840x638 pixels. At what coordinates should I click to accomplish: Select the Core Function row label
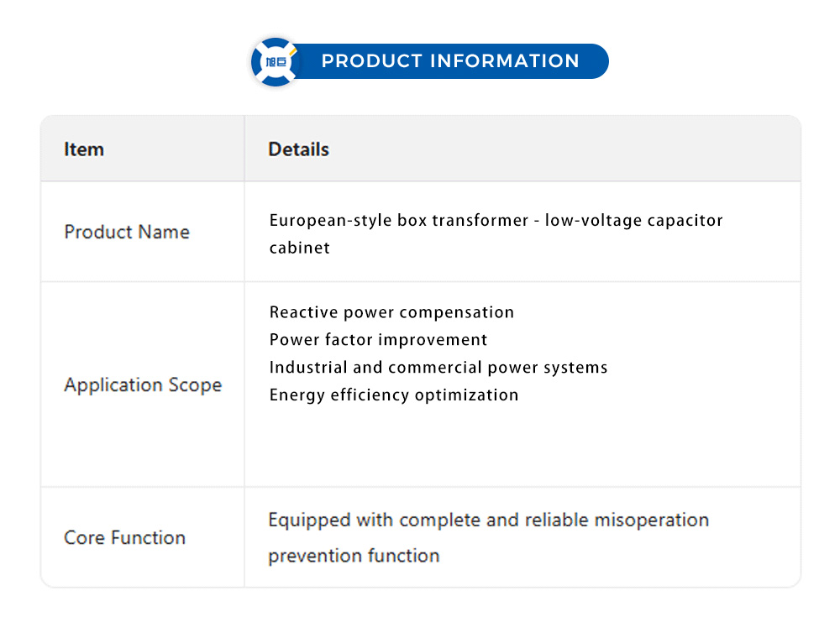coord(124,537)
